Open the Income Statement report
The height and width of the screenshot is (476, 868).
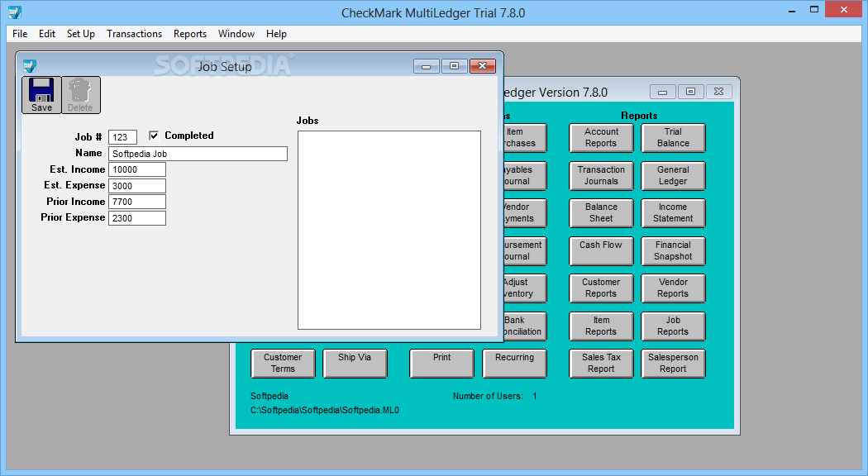pos(673,212)
